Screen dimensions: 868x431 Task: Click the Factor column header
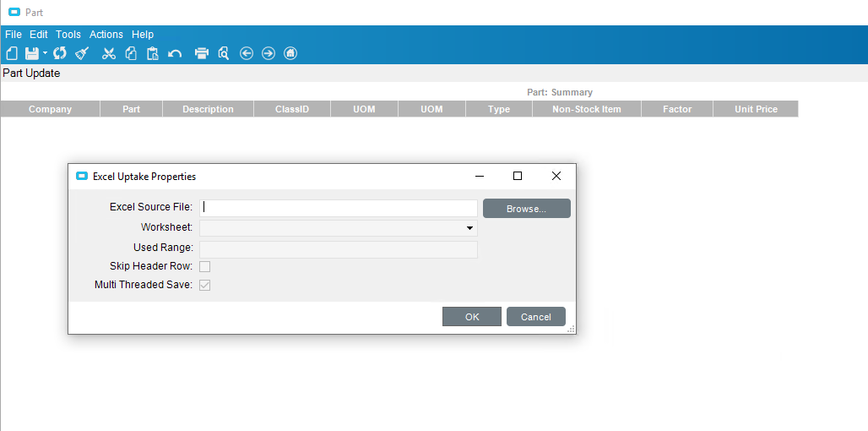pos(677,109)
